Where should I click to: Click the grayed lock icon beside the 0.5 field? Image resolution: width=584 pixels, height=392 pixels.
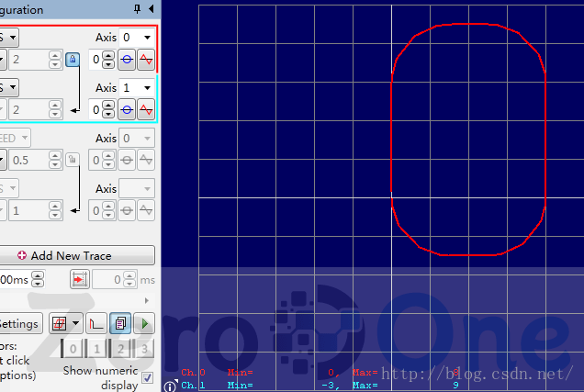tap(73, 160)
